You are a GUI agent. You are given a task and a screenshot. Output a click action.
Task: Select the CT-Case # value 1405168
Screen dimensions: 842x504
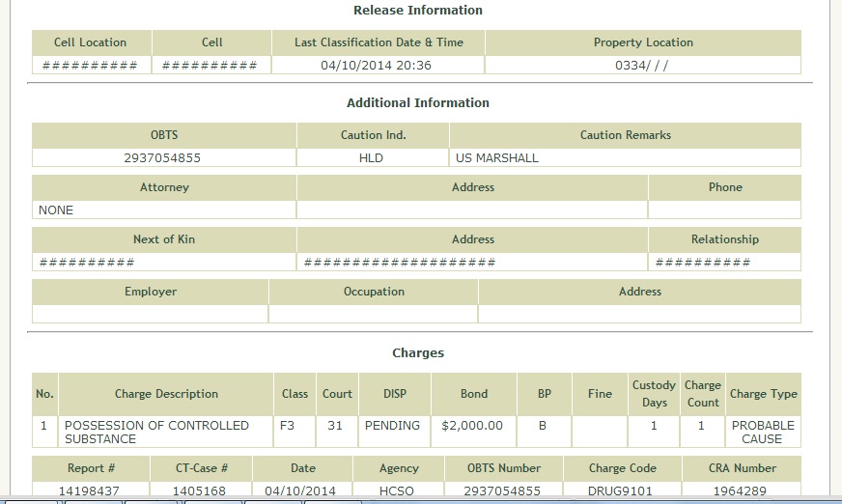pos(201,491)
